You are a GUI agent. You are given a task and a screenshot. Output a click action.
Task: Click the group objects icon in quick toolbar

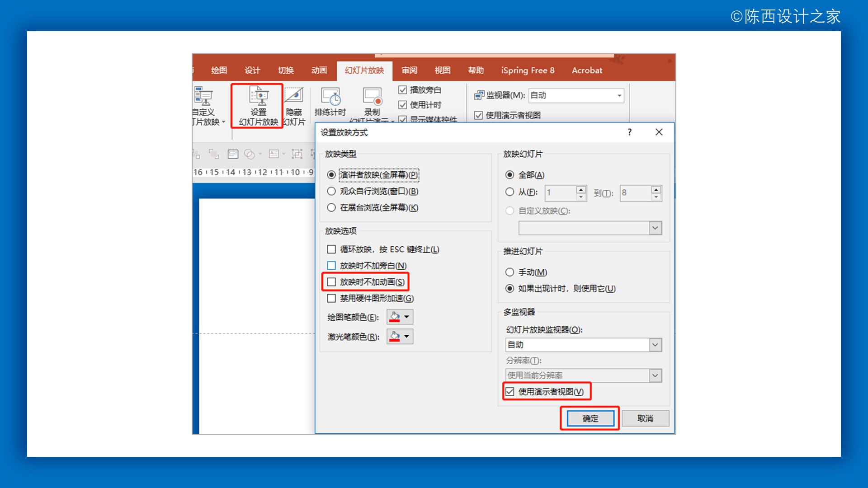(x=297, y=154)
